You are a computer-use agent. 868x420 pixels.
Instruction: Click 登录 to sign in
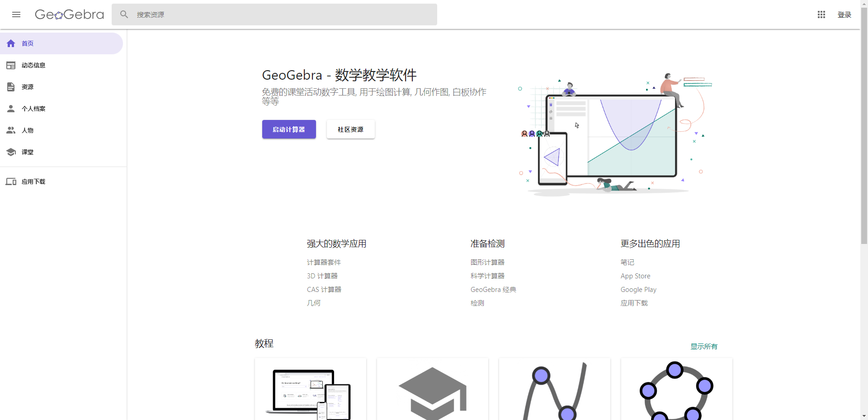(844, 14)
